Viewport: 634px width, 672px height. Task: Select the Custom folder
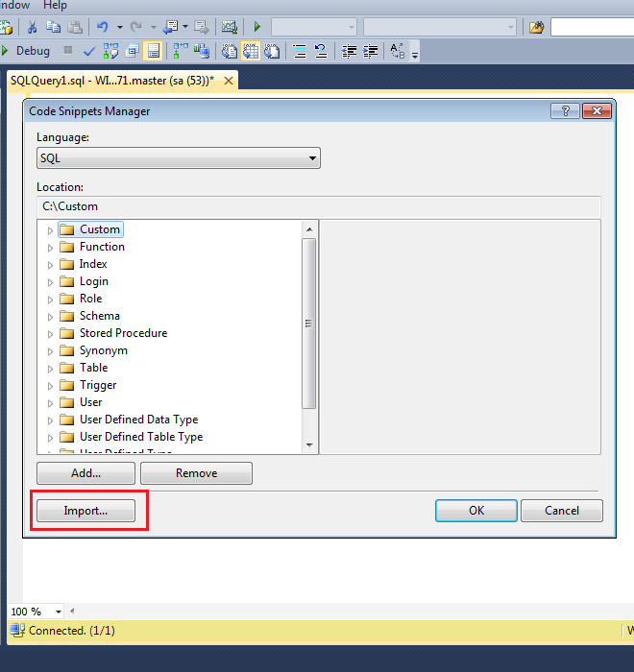[99, 229]
